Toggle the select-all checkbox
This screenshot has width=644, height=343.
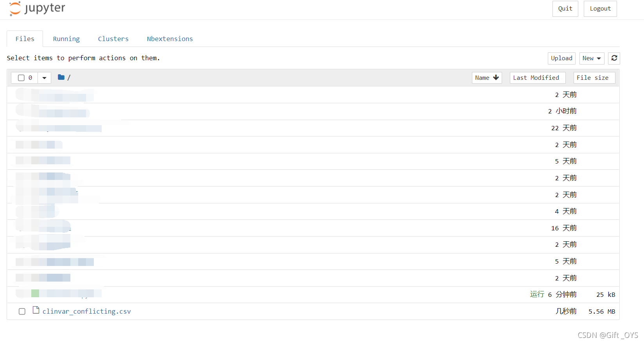[22, 78]
